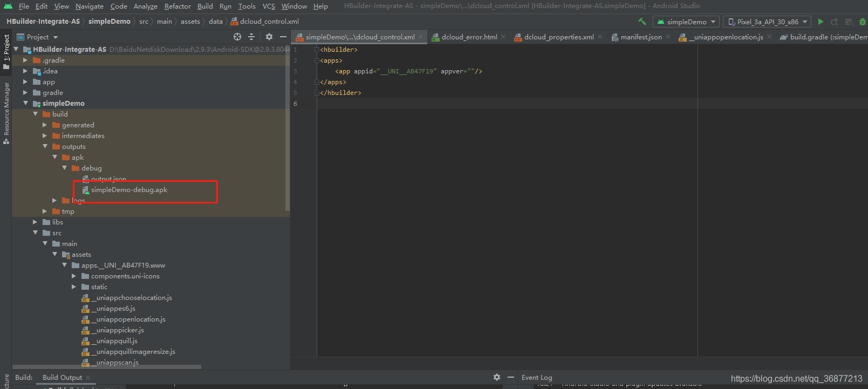868x389 pixels.
Task: Select the HBuilder-Integrate-AS project root
Action: click(x=70, y=50)
